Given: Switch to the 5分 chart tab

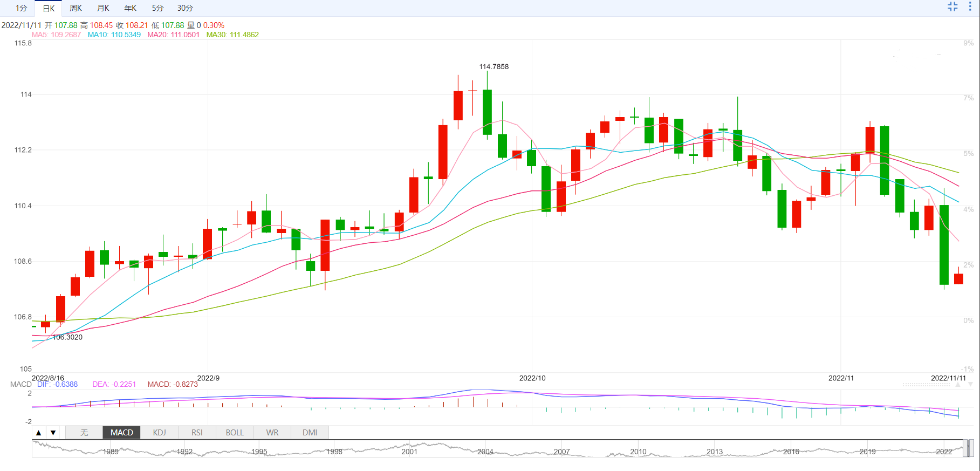Looking at the screenshot, I should click(x=157, y=8).
